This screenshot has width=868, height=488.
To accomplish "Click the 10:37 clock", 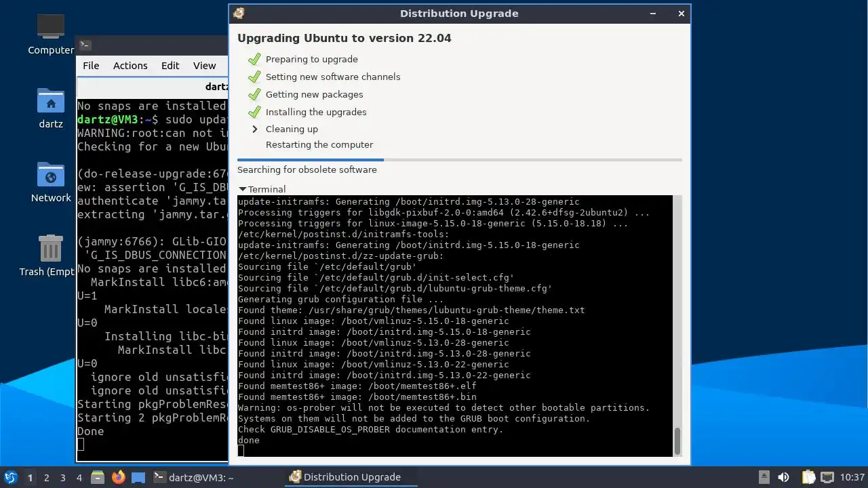I will pos(852,477).
